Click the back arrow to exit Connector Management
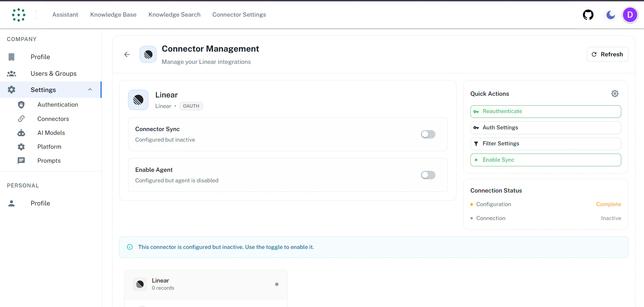 tap(127, 54)
